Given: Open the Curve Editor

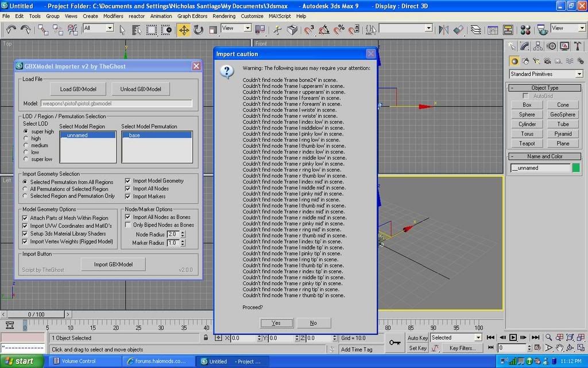Looking at the screenshot, I should pos(493,30).
